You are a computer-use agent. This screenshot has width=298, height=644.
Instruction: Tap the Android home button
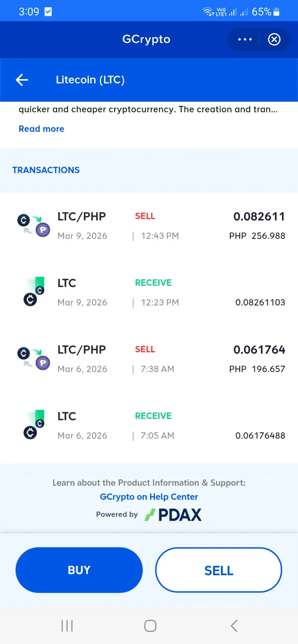(x=150, y=626)
